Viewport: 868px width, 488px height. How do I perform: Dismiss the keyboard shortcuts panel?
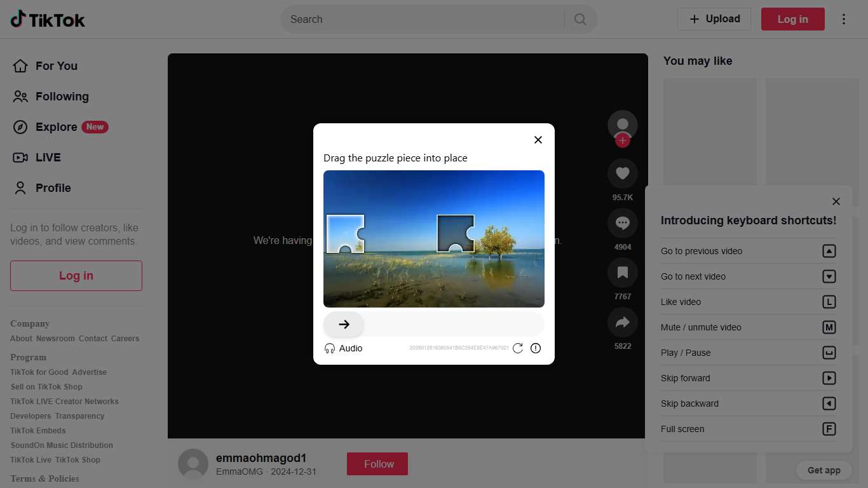(836, 201)
